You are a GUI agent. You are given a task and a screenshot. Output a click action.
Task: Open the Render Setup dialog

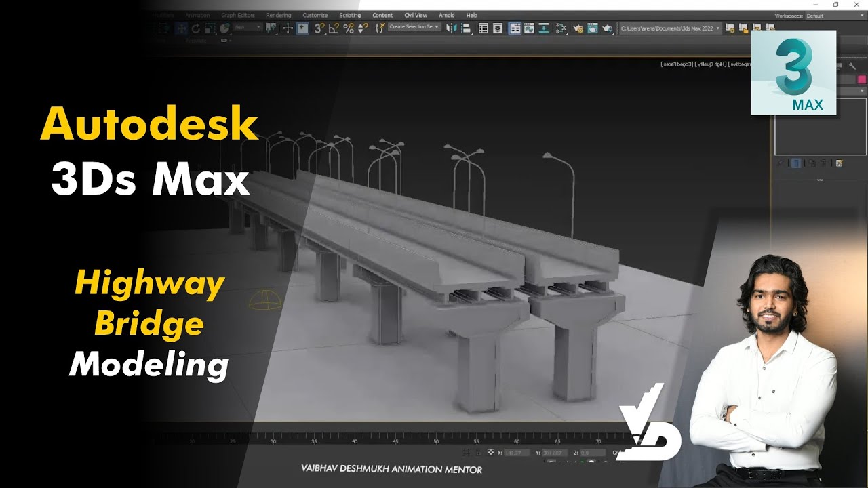click(x=578, y=28)
